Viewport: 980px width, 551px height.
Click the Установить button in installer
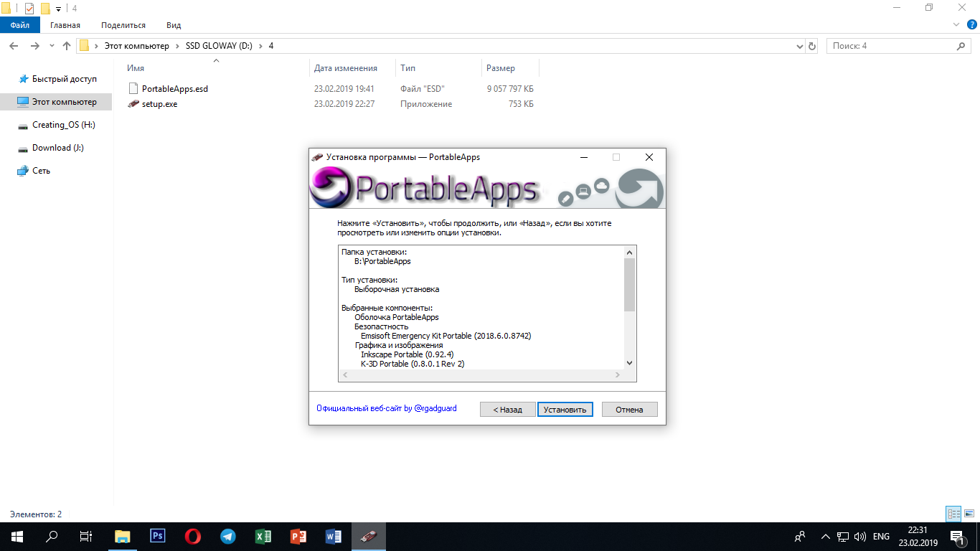[x=565, y=410]
